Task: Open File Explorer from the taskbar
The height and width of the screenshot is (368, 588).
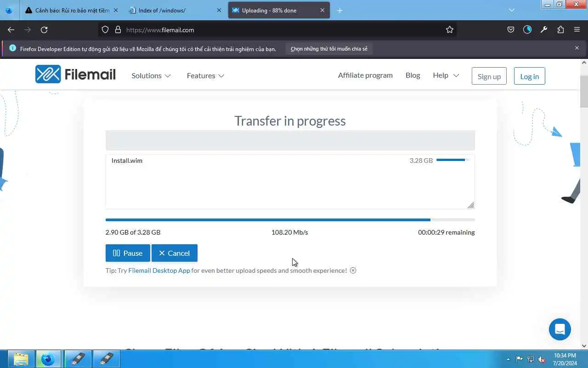Action: point(21,359)
